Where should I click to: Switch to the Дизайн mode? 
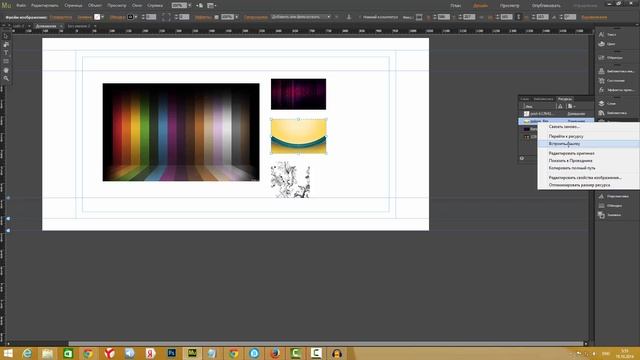click(480, 6)
